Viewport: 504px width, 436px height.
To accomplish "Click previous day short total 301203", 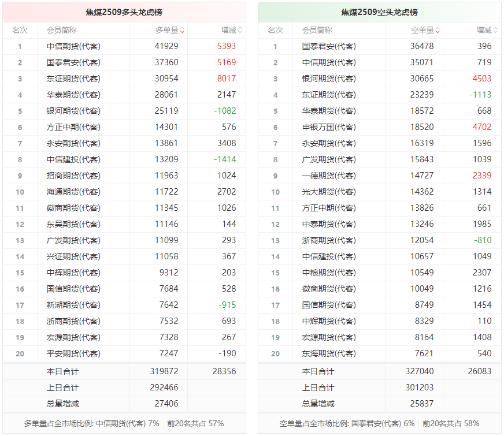I will coord(420,387).
